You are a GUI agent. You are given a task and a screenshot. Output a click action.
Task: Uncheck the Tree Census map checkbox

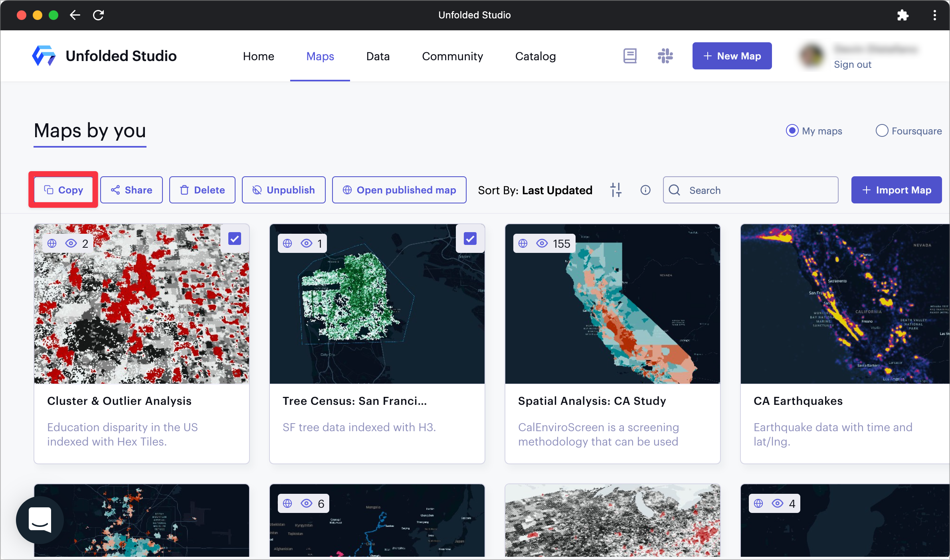(x=470, y=239)
